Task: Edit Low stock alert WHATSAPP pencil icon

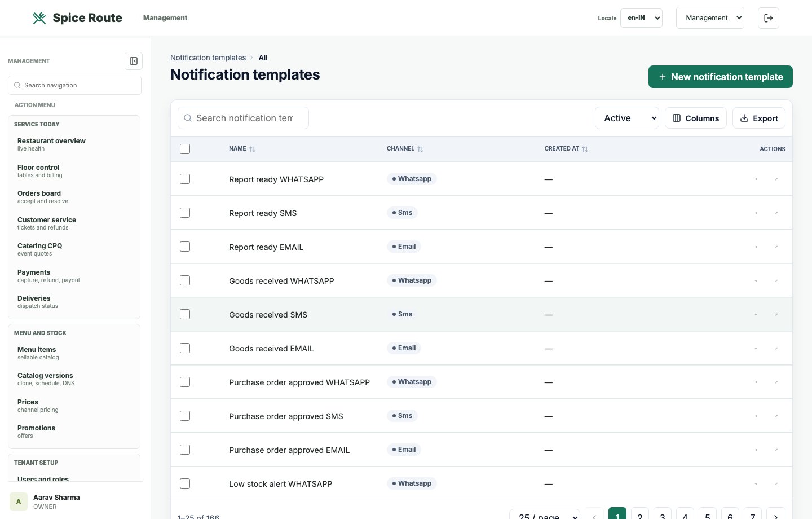Action: tap(776, 483)
